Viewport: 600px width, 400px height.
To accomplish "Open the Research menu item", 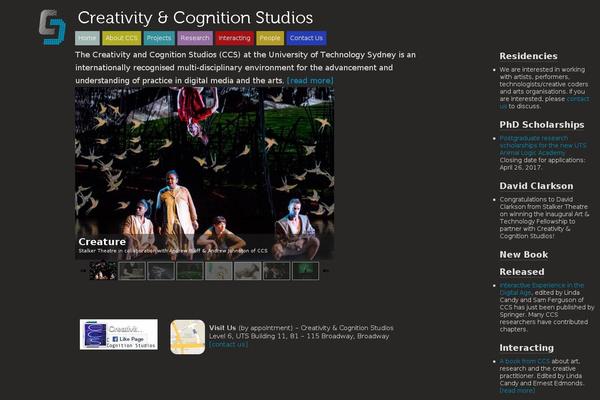I will tap(195, 38).
